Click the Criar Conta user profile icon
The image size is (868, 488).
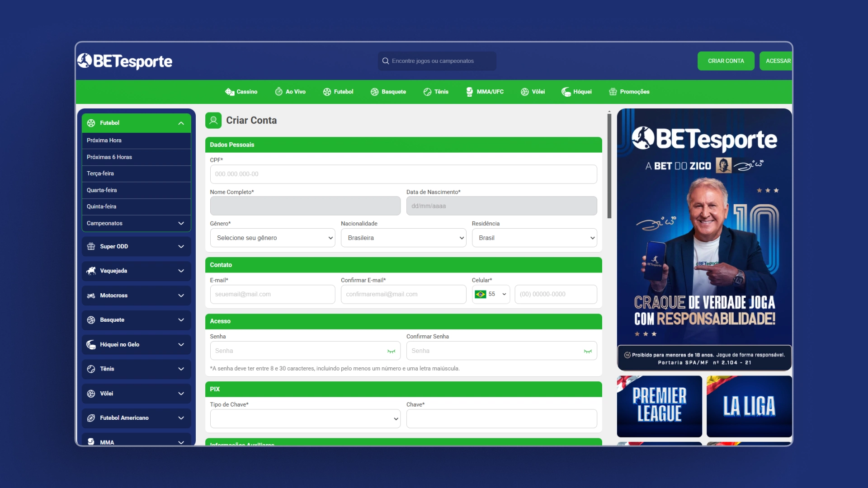click(x=213, y=120)
